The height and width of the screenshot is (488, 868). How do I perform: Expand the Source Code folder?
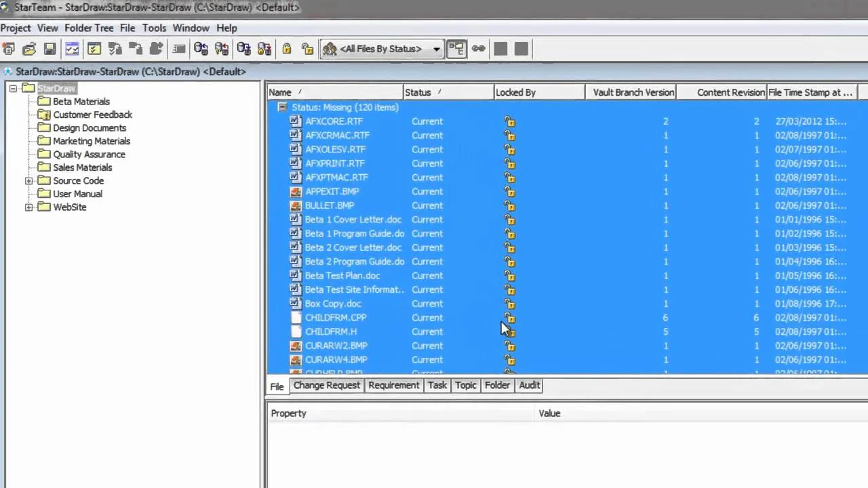(28, 180)
